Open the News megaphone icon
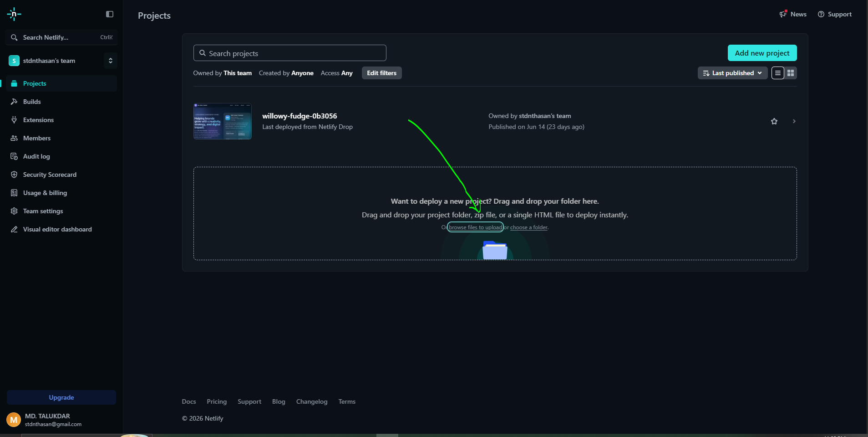 pos(783,14)
